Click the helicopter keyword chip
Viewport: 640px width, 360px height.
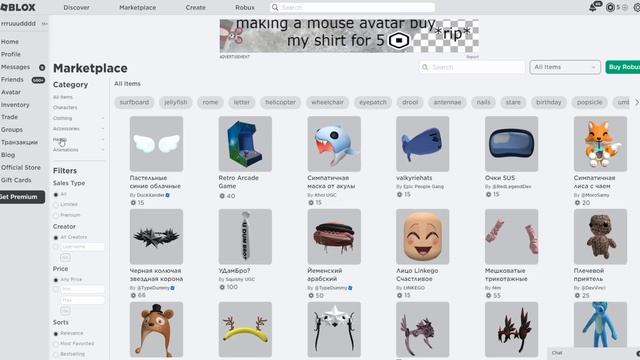coord(280,102)
